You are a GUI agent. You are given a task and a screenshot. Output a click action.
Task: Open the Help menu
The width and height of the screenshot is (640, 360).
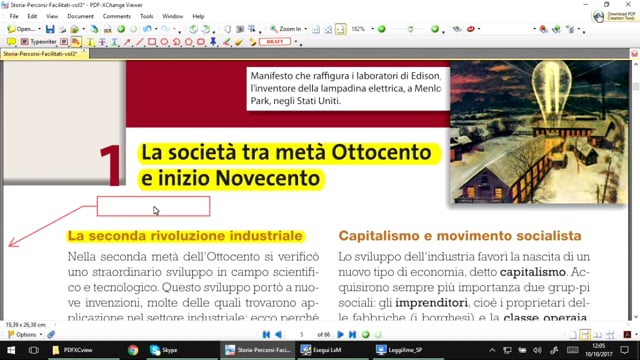click(198, 16)
